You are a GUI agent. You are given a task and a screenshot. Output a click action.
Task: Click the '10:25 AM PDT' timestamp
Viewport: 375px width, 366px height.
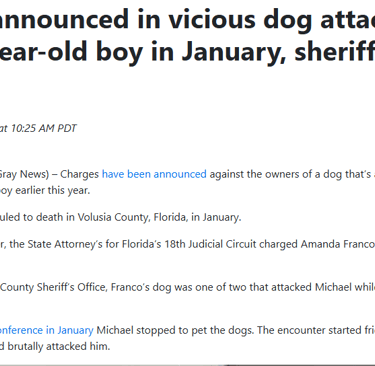click(x=44, y=128)
